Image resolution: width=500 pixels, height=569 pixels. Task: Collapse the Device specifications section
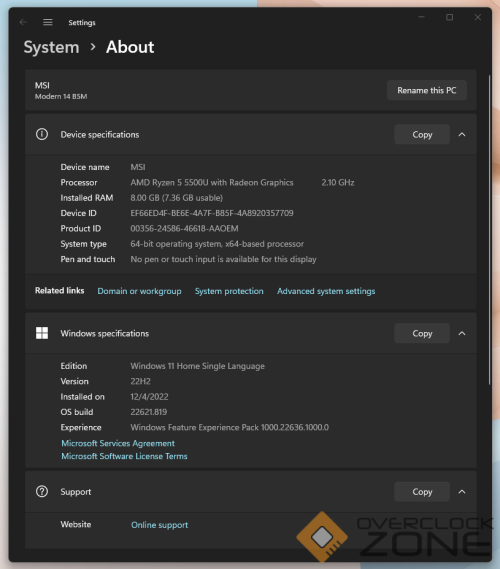[462, 135]
